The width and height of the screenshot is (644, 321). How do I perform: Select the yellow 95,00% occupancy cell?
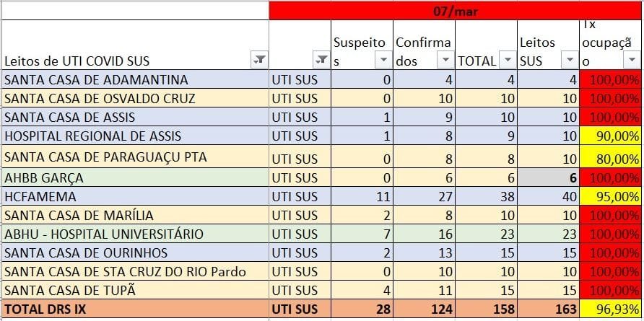[x=611, y=195]
